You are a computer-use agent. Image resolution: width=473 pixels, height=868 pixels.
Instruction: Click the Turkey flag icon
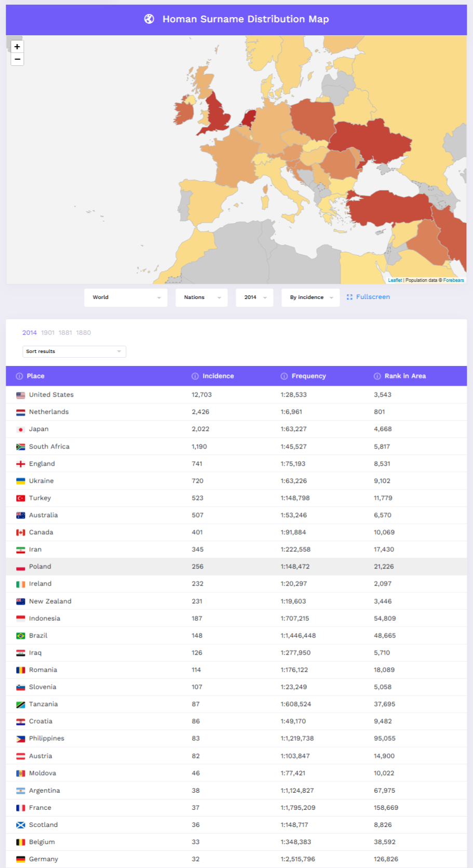tap(21, 498)
